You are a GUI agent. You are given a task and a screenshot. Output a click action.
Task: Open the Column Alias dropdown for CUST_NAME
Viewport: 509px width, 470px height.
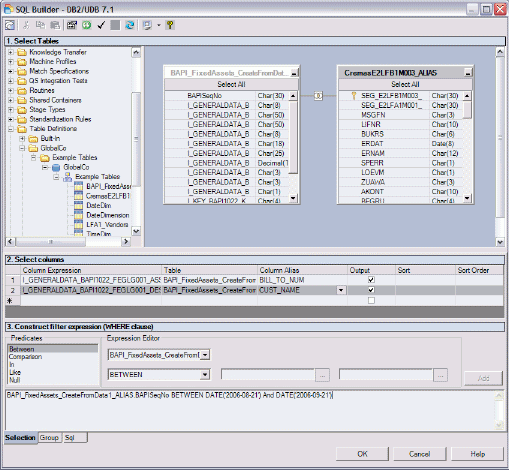click(x=341, y=290)
